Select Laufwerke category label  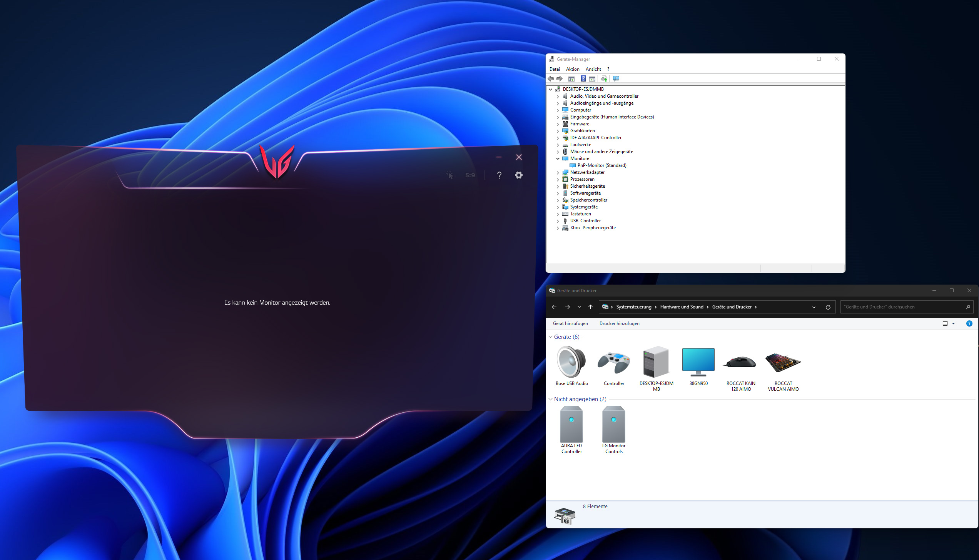580,145
